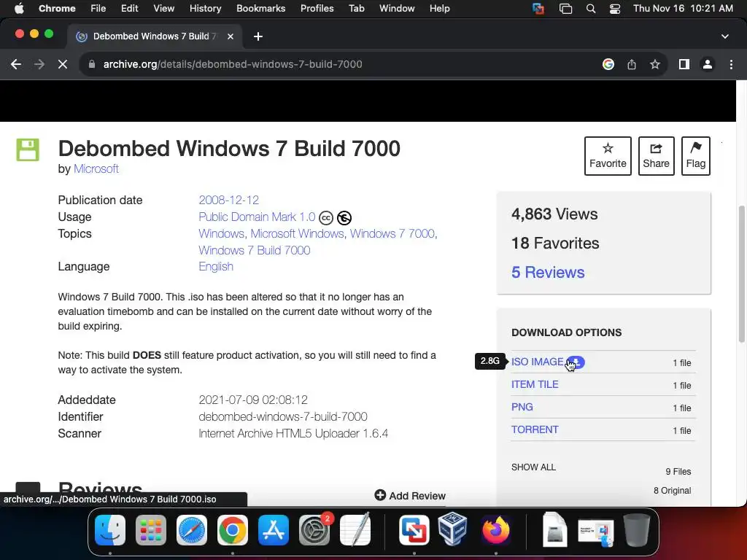The image size is (747, 560).
Task: Open the Chrome profile avatar
Action: [708, 64]
